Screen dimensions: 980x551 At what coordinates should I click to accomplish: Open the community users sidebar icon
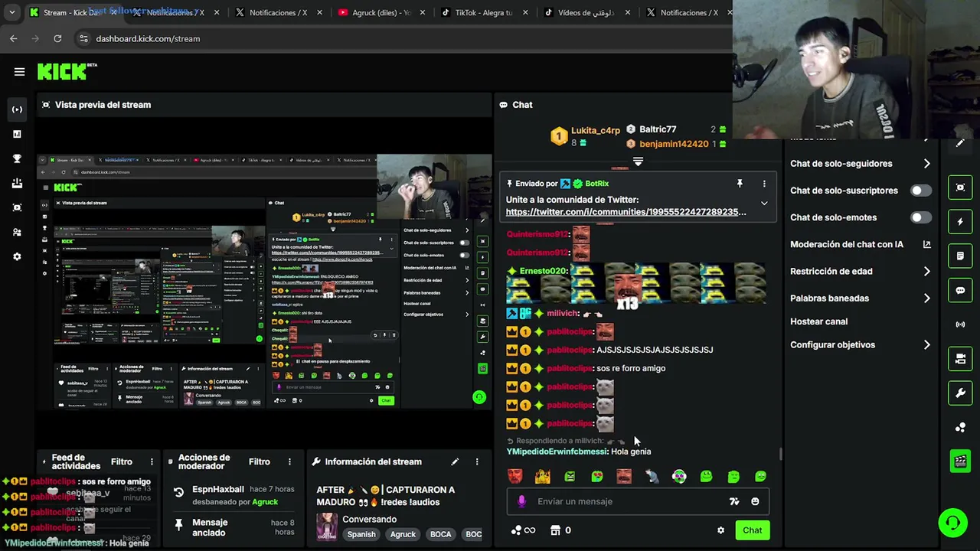coord(17,232)
